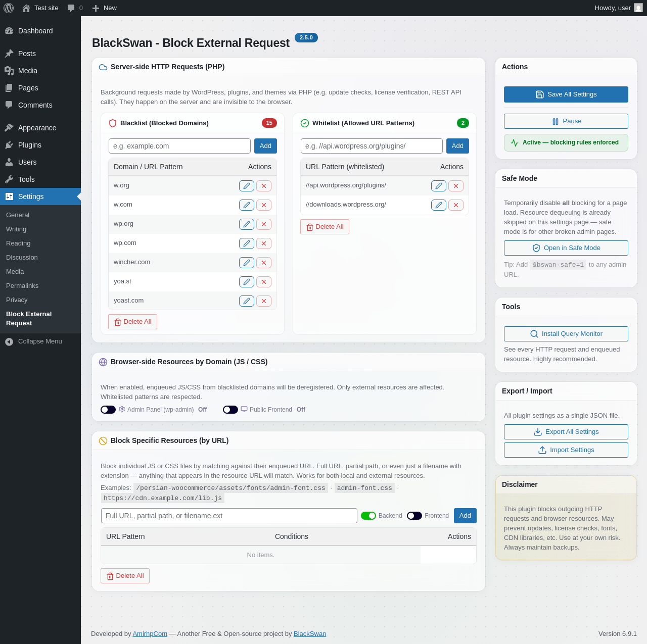Delete All whitelist patterns
Image resolution: width=647 pixels, height=644 pixels.
click(x=325, y=227)
